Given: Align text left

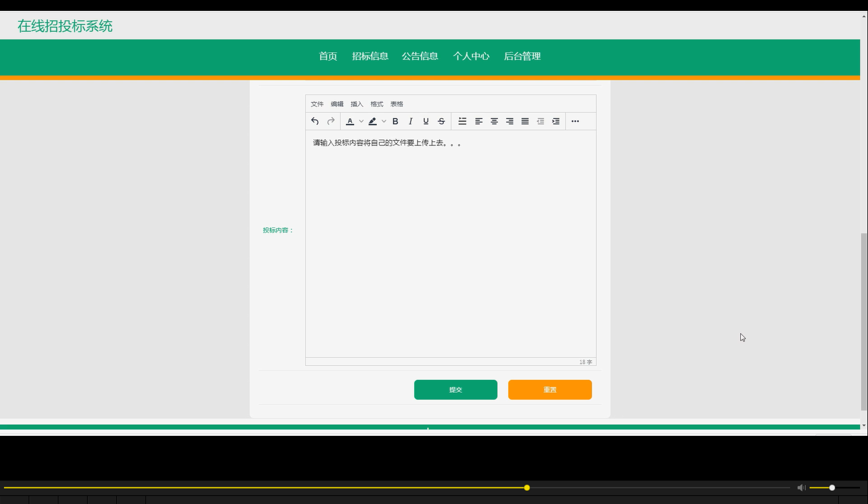Looking at the screenshot, I should (x=479, y=121).
